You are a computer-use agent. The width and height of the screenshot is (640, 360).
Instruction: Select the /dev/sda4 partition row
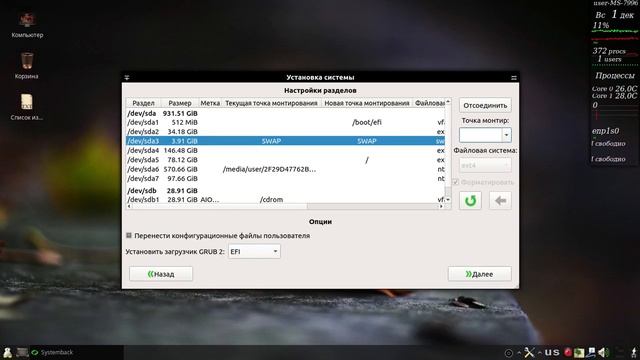286,150
